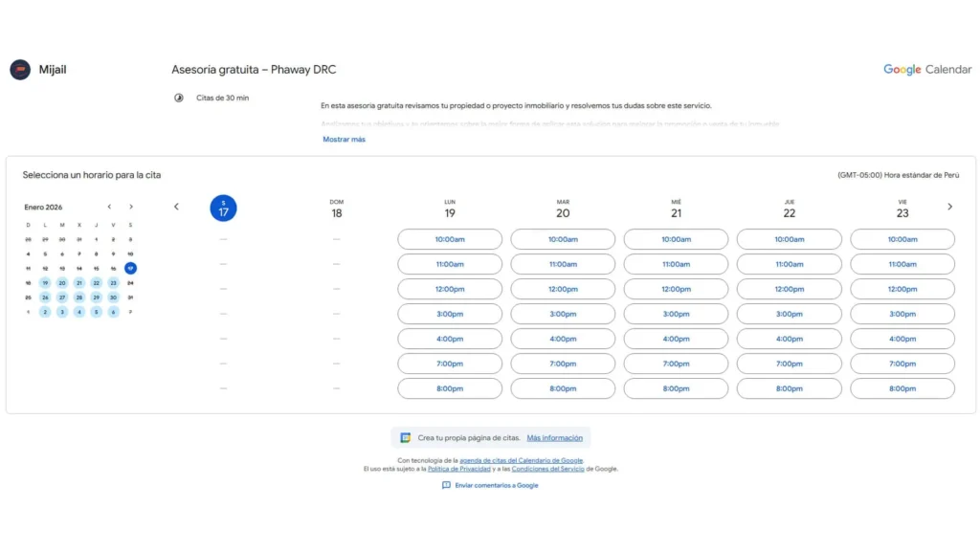
Task: Choose the 12:00pm slot on Wednesday 21
Action: [676, 289]
